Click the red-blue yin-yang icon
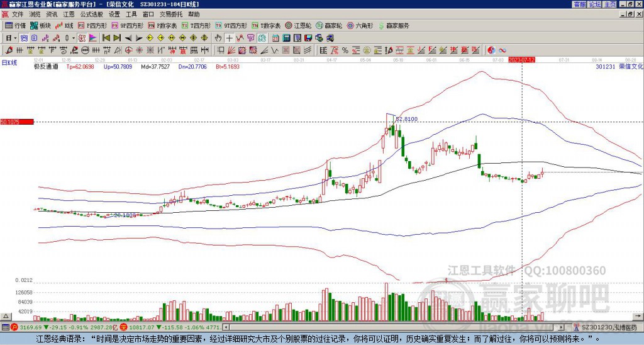 pyautogui.click(x=491, y=50)
